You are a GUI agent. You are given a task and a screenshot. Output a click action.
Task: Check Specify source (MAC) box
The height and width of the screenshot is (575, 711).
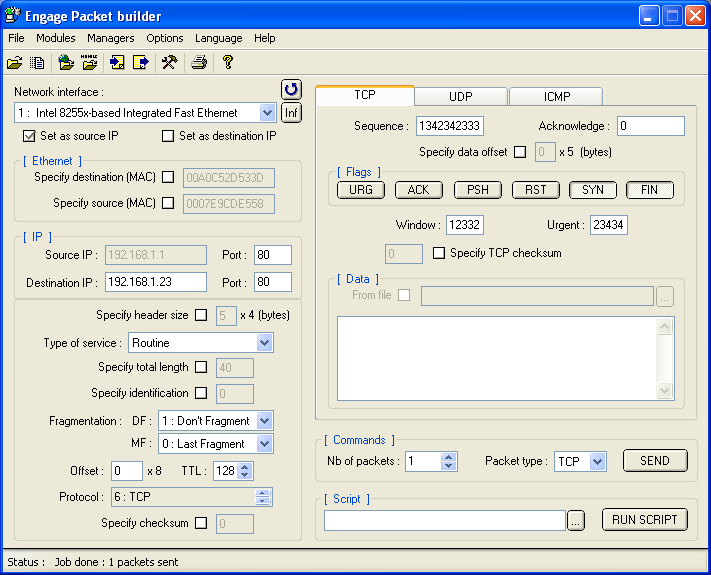tap(168, 203)
